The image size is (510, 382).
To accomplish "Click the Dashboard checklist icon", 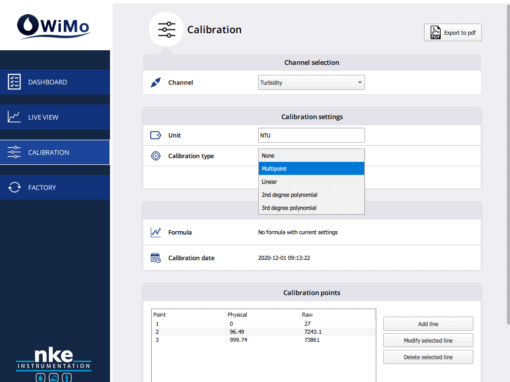I will coord(14,82).
